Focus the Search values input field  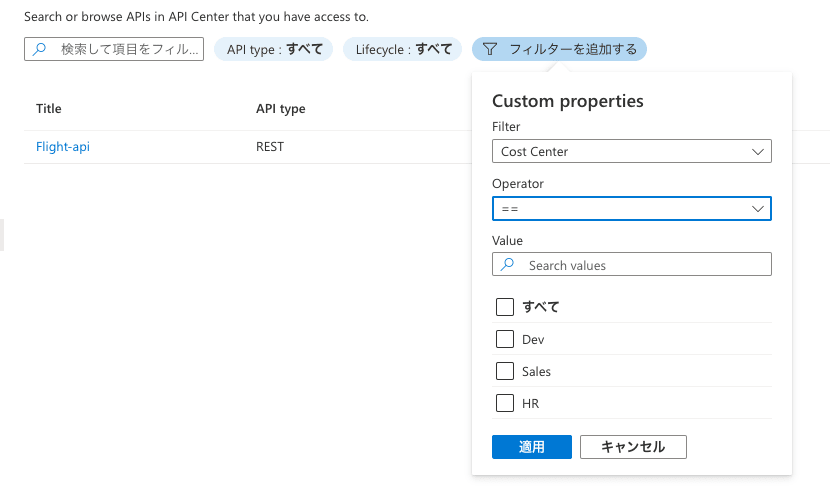631,264
